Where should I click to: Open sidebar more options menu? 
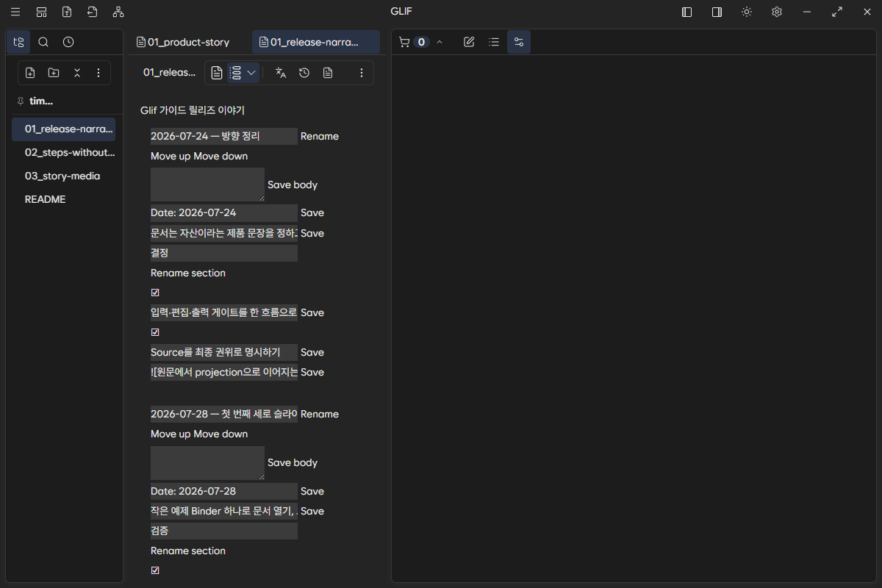coord(98,73)
